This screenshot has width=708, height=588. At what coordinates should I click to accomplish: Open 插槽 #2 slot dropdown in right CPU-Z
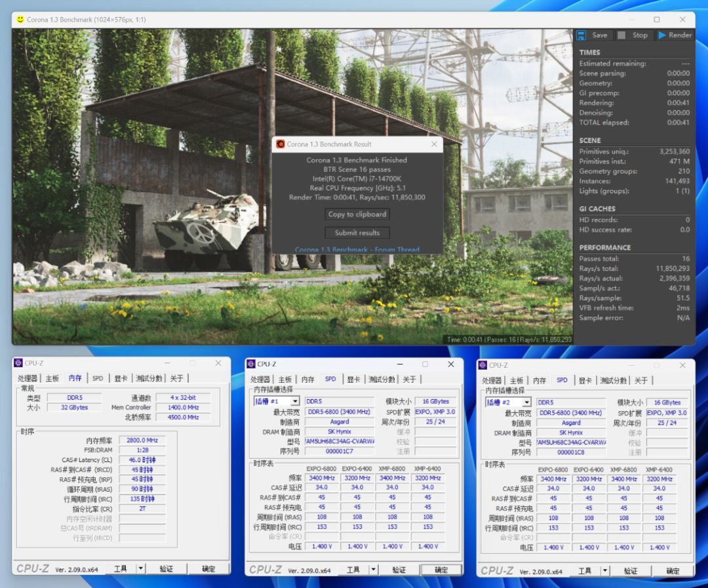(526, 402)
